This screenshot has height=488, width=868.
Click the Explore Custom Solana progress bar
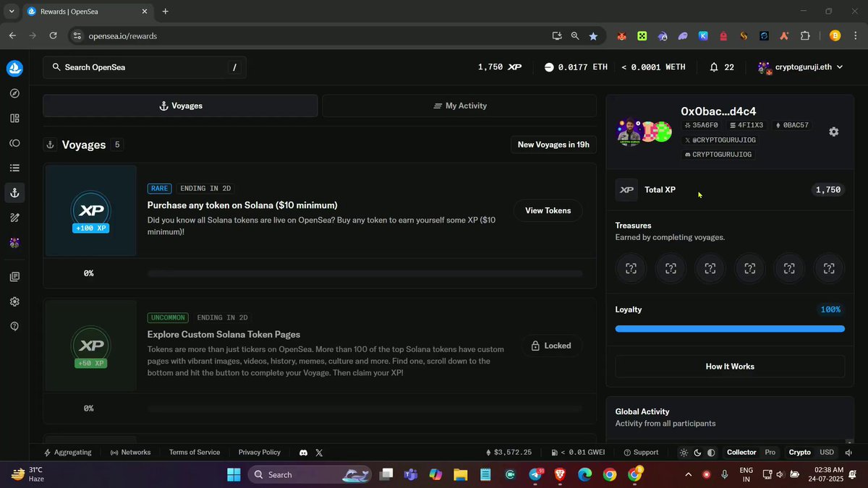[365, 409]
